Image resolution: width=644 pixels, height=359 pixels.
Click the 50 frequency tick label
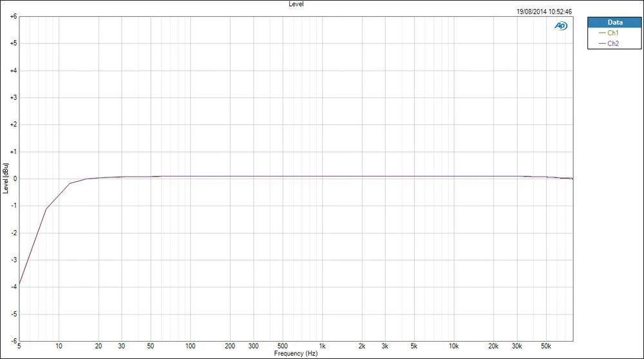pyautogui.click(x=151, y=346)
